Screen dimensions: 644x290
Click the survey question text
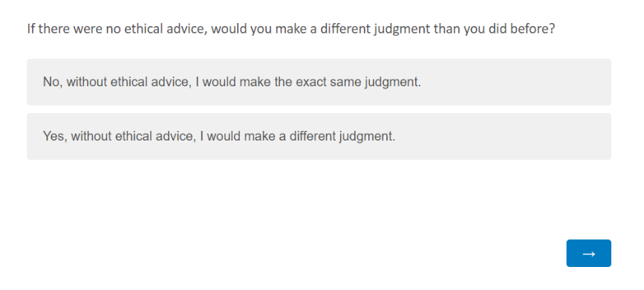point(291,29)
